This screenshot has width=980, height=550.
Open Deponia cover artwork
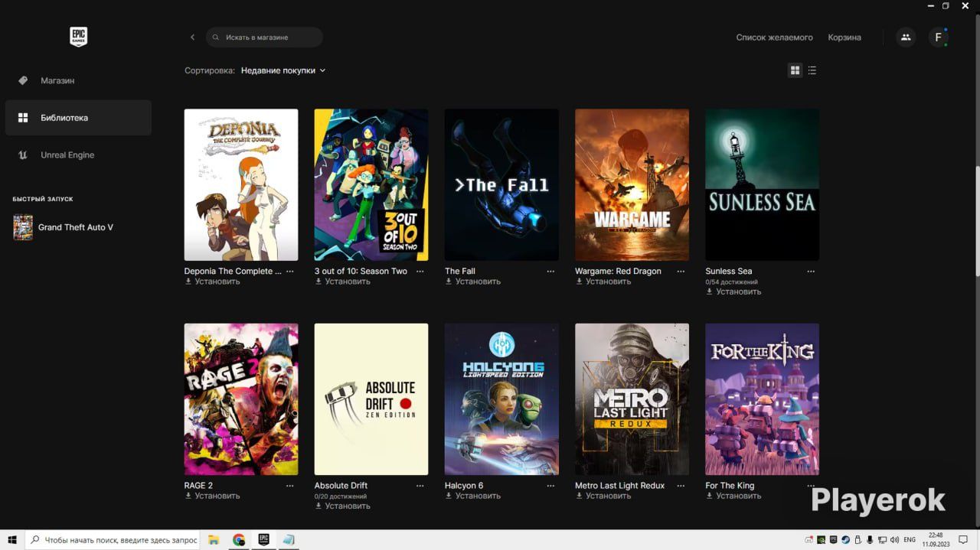tap(241, 184)
